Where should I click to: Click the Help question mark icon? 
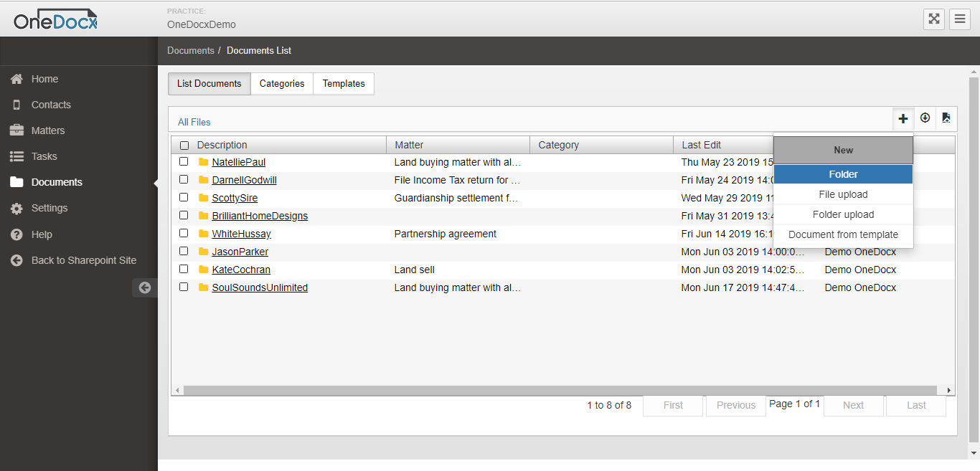(x=17, y=234)
